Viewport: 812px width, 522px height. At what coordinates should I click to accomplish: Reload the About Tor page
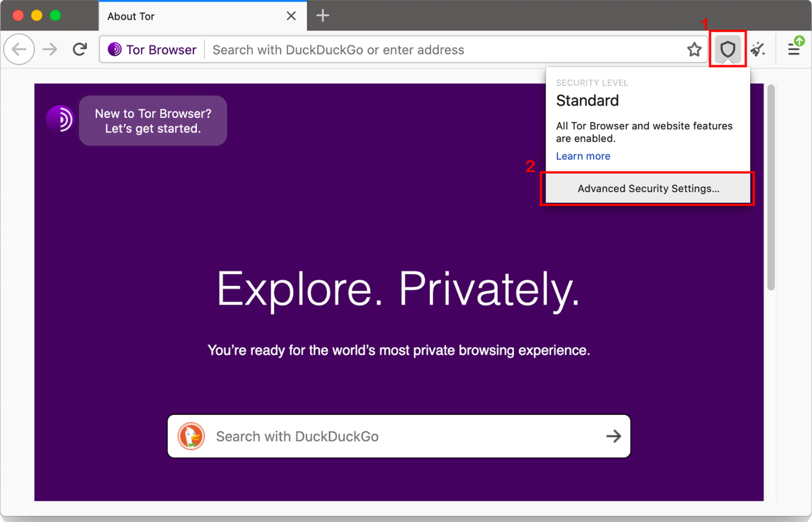pyautogui.click(x=80, y=49)
